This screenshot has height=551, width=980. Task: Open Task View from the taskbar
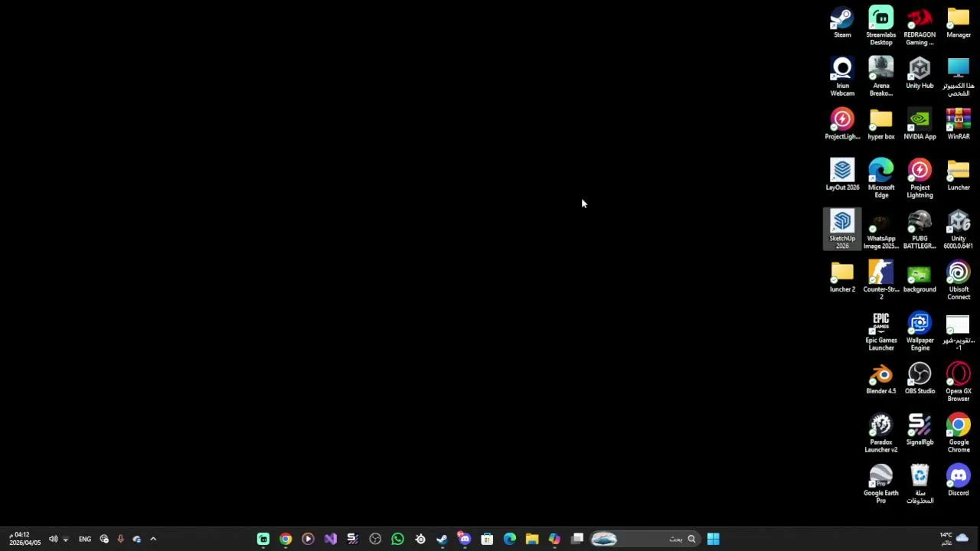pos(577,539)
